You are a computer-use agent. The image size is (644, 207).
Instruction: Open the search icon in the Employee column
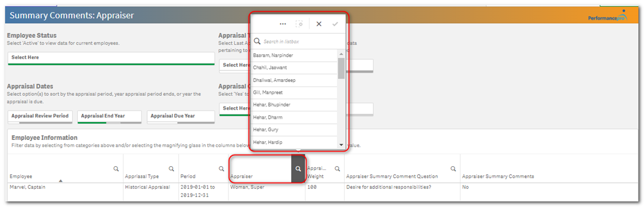[116, 169]
